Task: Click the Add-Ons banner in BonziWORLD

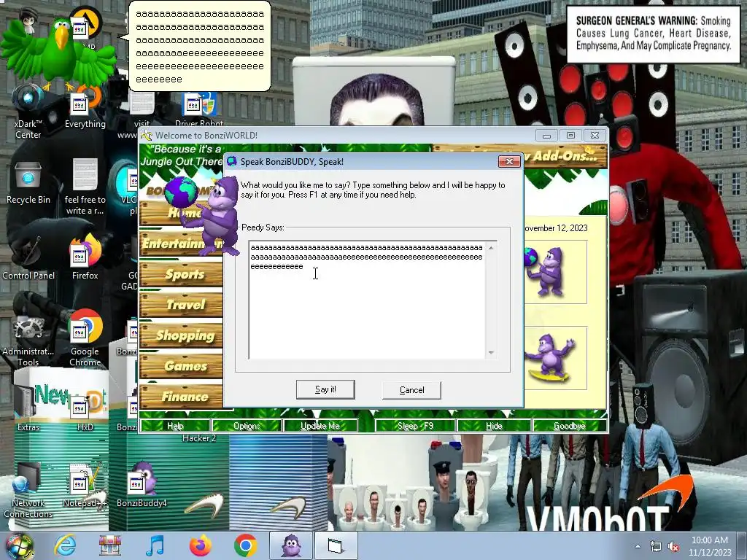Action: click(565, 156)
